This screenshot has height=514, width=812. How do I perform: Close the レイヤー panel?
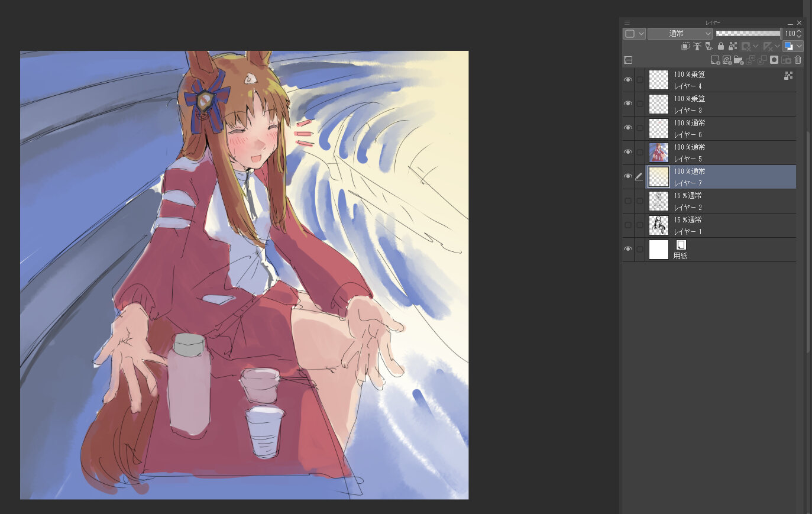coord(799,23)
